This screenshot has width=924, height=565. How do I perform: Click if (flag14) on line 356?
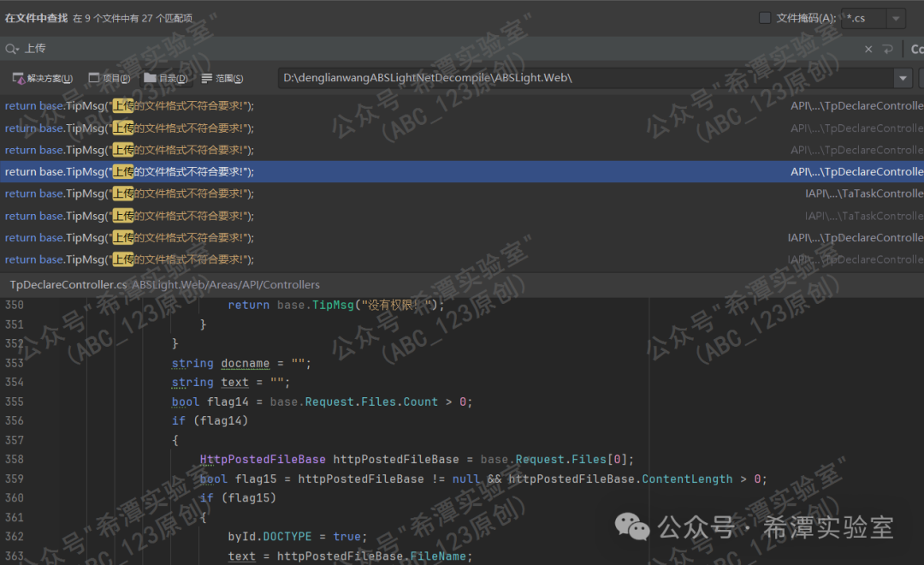210,421
